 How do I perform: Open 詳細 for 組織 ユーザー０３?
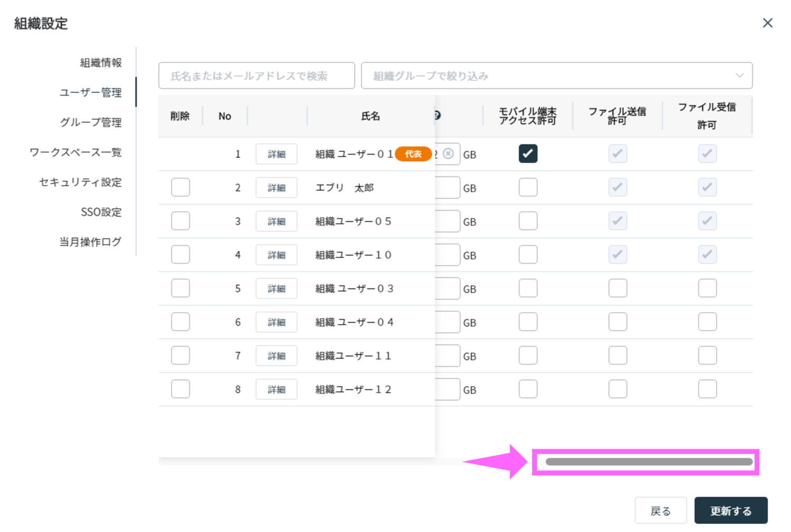(x=276, y=289)
